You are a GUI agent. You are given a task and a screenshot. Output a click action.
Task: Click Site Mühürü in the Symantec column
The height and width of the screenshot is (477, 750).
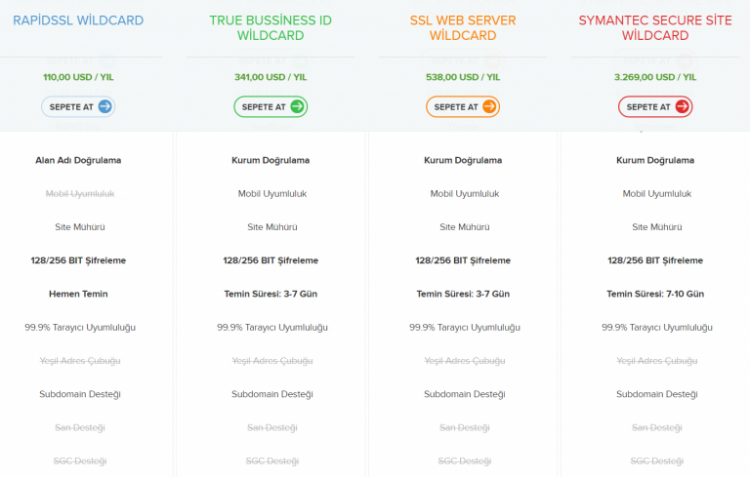(655, 227)
